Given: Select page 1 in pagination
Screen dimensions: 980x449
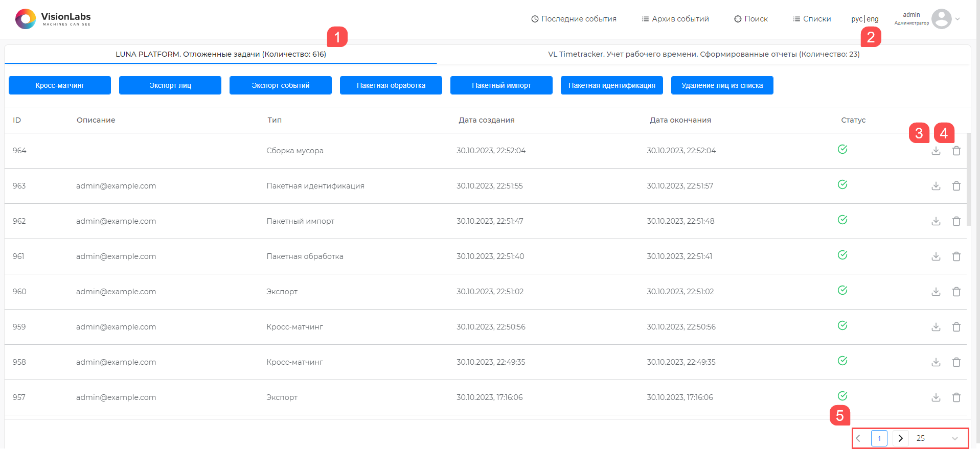Looking at the screenshot, I should [879, 438].
